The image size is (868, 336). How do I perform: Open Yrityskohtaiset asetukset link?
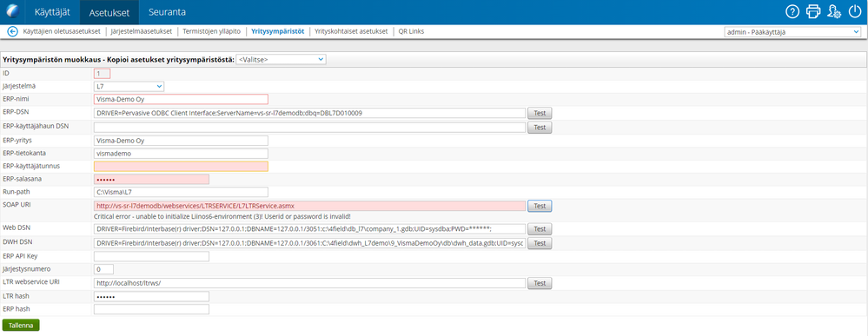click(x=351, y=31)
